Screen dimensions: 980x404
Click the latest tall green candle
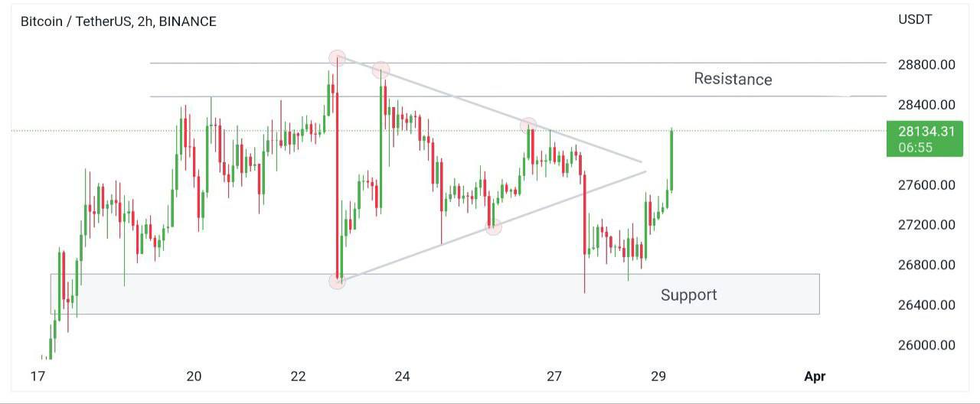coord(671,159)
